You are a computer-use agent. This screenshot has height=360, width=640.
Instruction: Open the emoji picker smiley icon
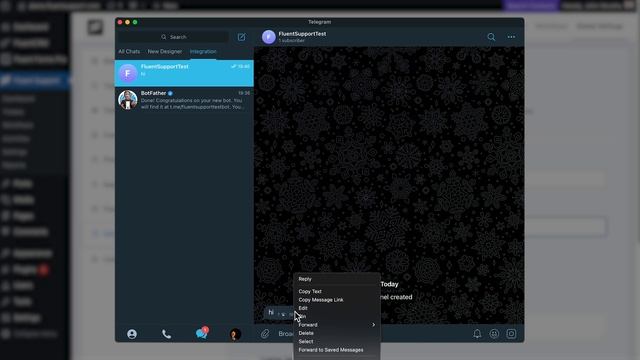coord(494,334)
